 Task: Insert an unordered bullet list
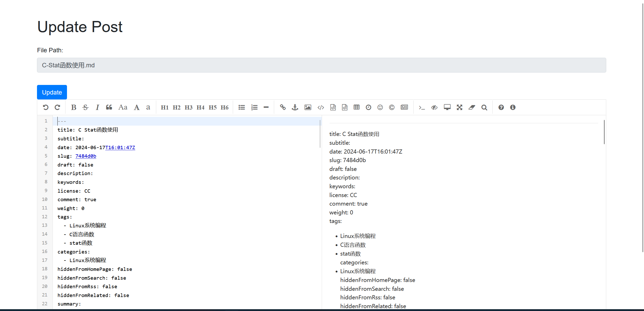pos(242,107)
